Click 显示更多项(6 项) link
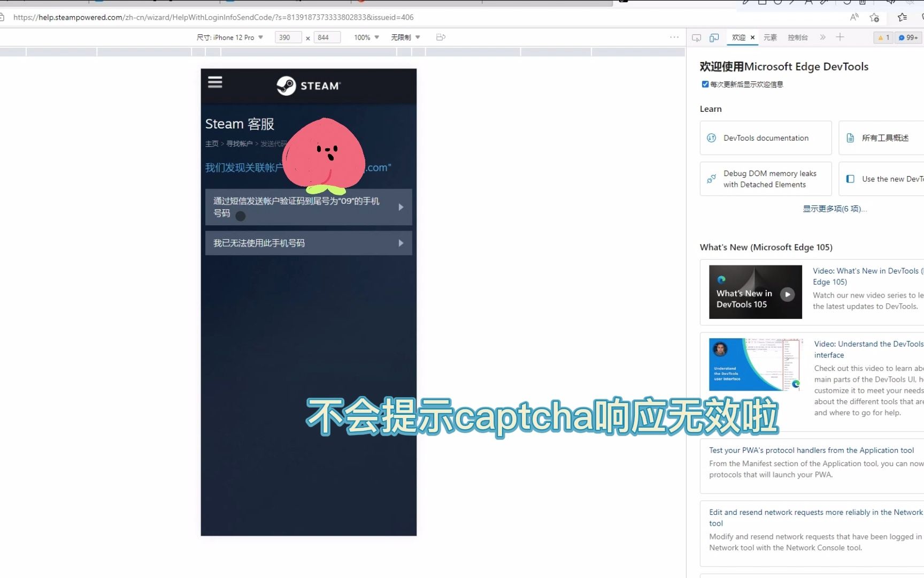The image size is (924, 578). tap(834, 209)
